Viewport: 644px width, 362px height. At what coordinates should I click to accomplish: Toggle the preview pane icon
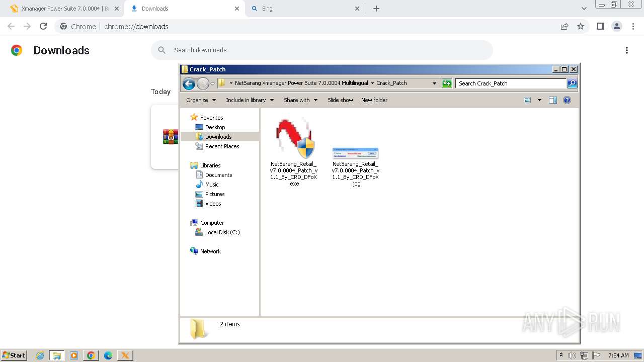(553, 100)
